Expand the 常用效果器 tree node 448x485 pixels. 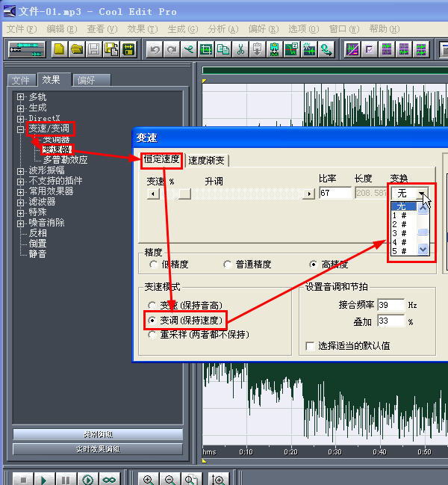click(20, 192)
